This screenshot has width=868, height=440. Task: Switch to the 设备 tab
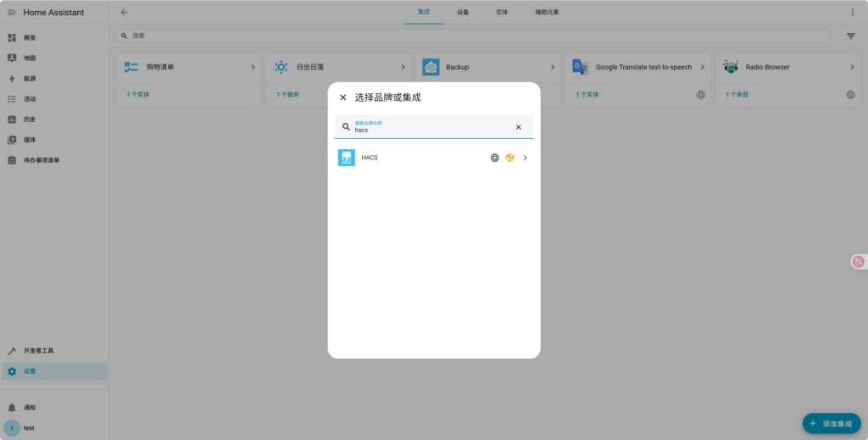(x=463, y=13)
